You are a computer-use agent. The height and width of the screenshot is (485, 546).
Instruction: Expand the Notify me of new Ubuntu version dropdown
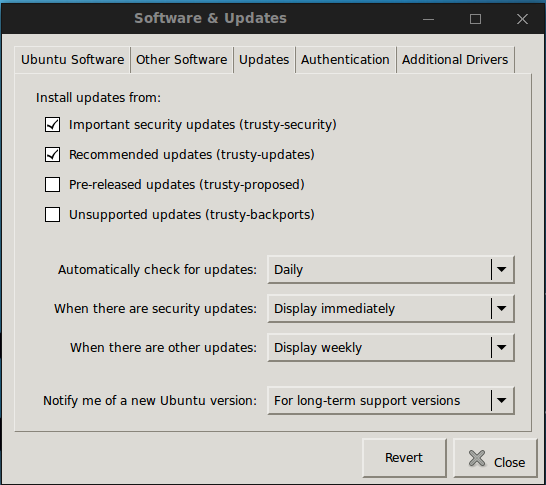[391, 400]
